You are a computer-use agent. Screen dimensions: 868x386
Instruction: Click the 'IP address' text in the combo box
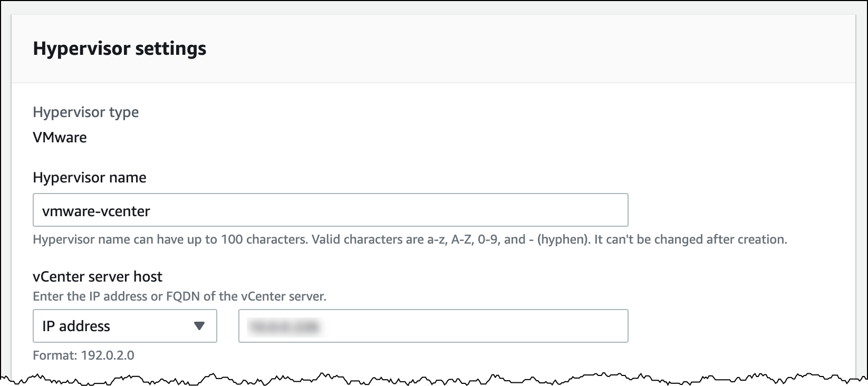pos(76,326)
